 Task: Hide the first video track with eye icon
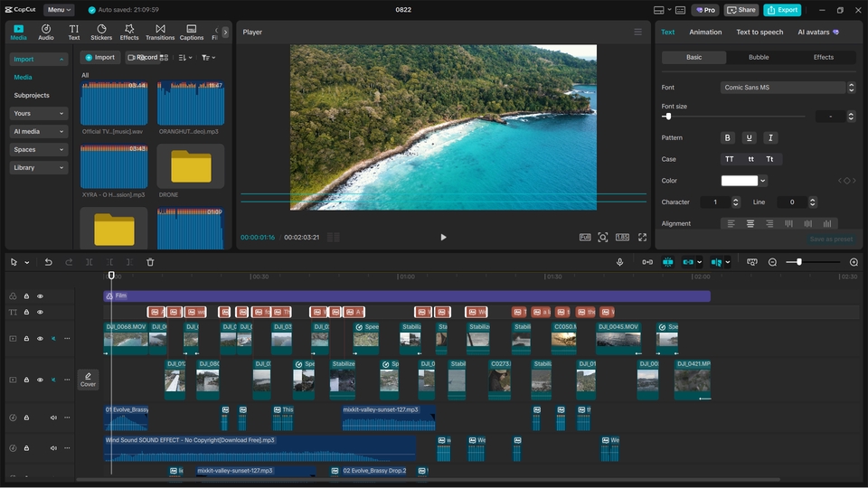40,339
